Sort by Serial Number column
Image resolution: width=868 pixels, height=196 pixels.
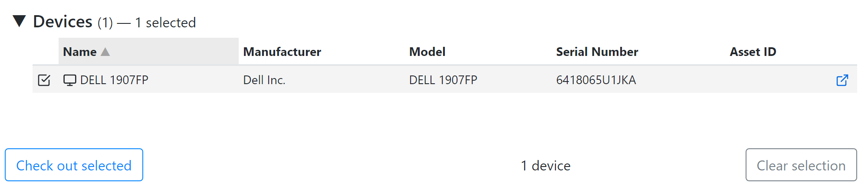click(x=597, y=52)
